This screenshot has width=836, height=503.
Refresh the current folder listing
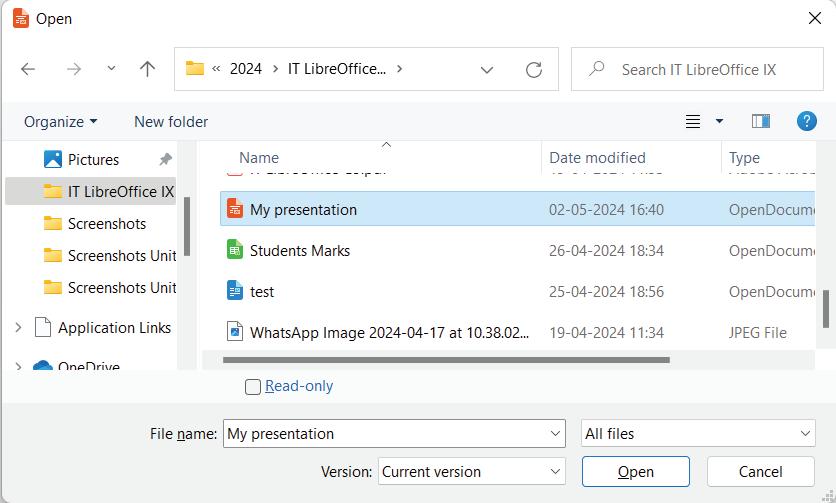click(534, 69)
